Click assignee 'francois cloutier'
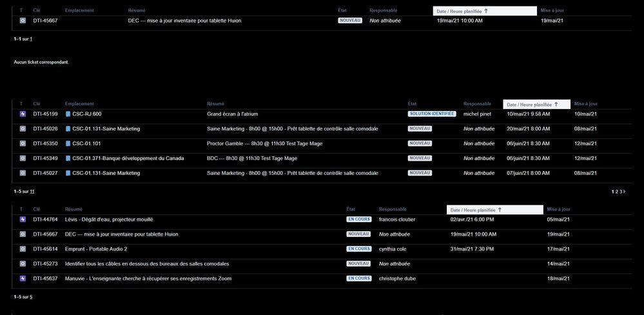Image resolution: width=644 pixels, height=315 pixels. tap(397, 219)
